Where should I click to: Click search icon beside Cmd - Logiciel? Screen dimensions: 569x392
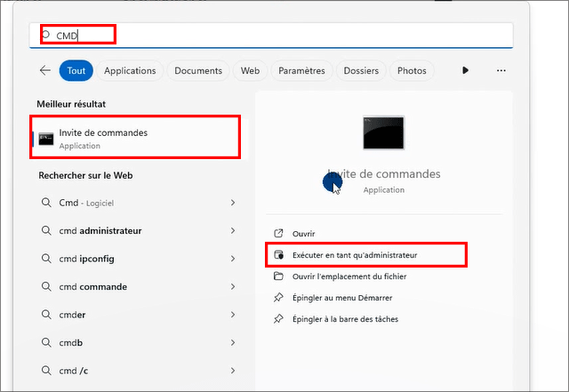(x=46, y=203)
